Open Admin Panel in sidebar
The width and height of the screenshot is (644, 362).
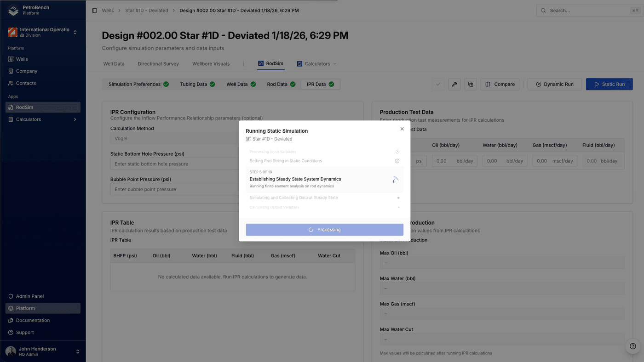click(29, 296)
